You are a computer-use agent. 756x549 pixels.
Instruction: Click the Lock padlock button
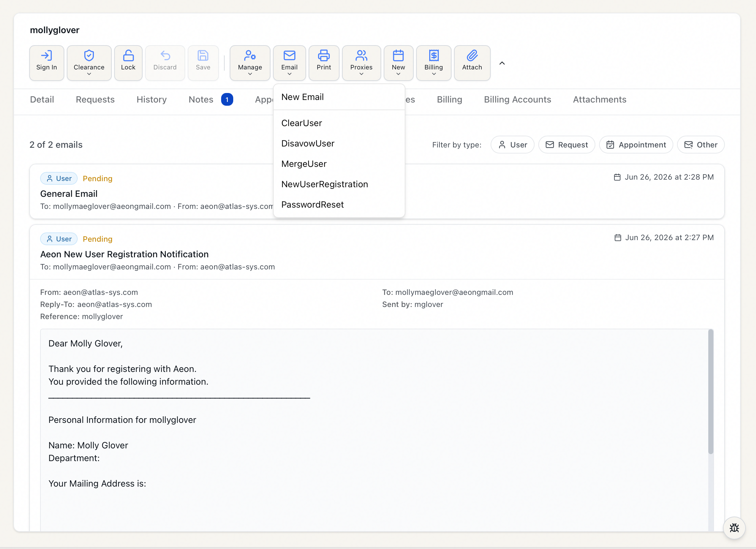point(128,63)
